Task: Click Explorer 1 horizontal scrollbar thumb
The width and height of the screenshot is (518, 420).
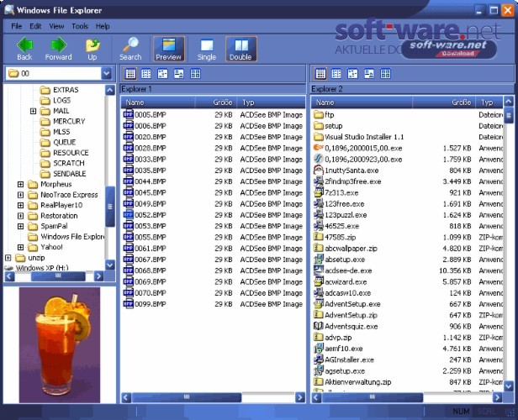Action: click(187, 397)
